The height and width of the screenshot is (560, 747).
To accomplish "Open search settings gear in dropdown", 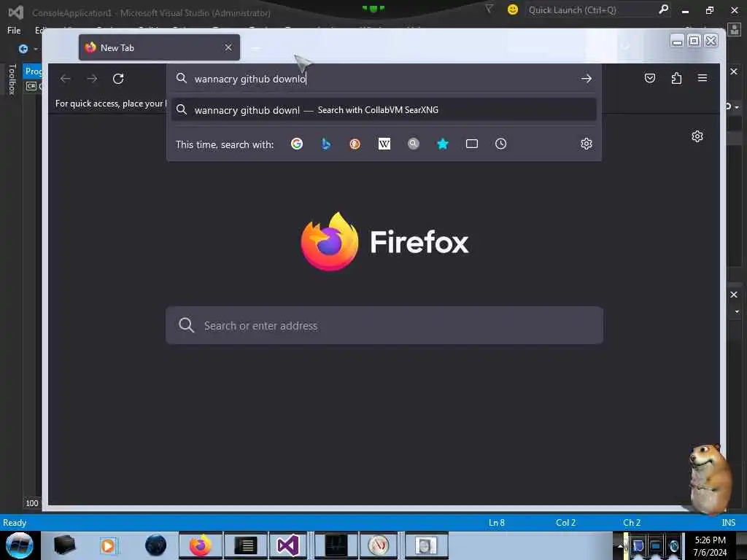I will coord(587,144).
